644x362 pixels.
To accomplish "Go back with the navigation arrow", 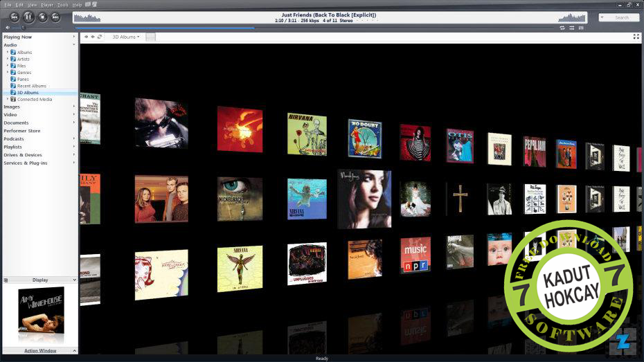I will coord(87,37).
